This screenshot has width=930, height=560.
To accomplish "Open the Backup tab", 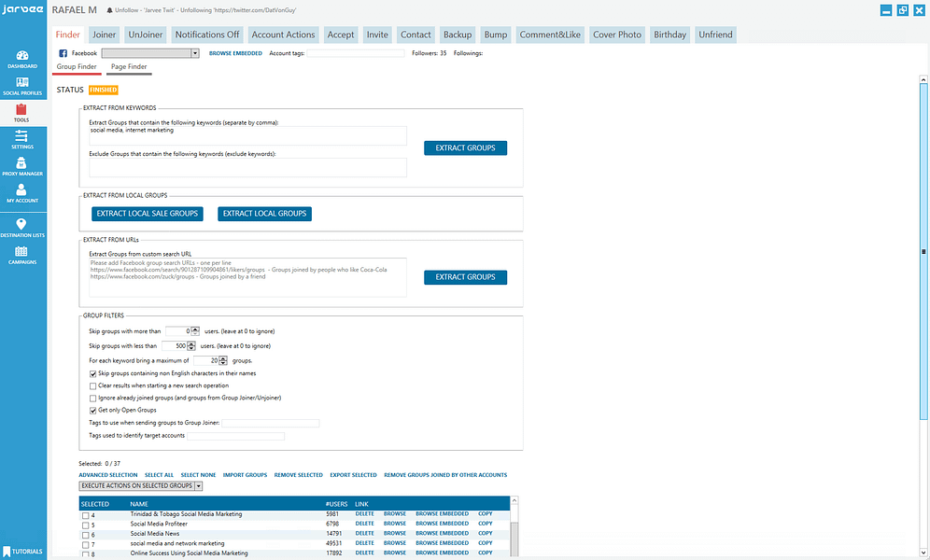I will (x=458, y=35).
